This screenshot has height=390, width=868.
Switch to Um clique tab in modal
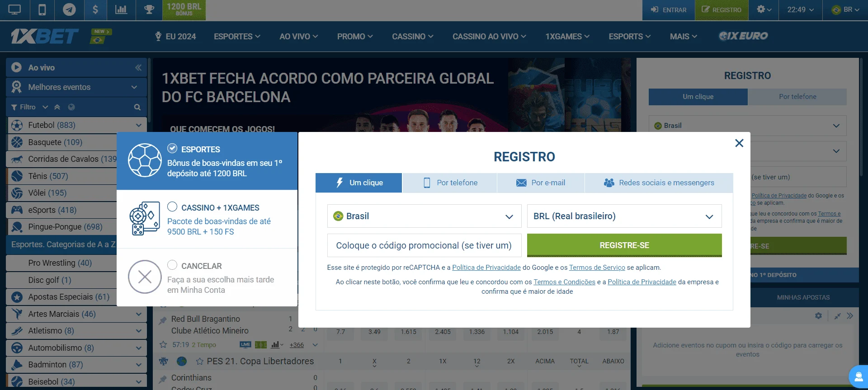click(x=359, y=183)
